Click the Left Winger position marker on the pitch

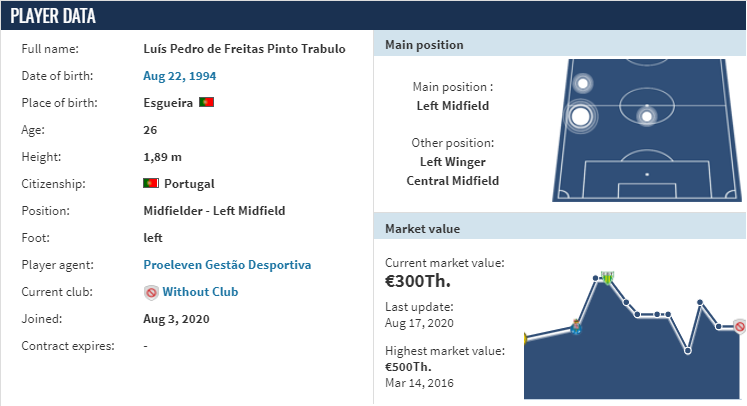tap(582, 84)
